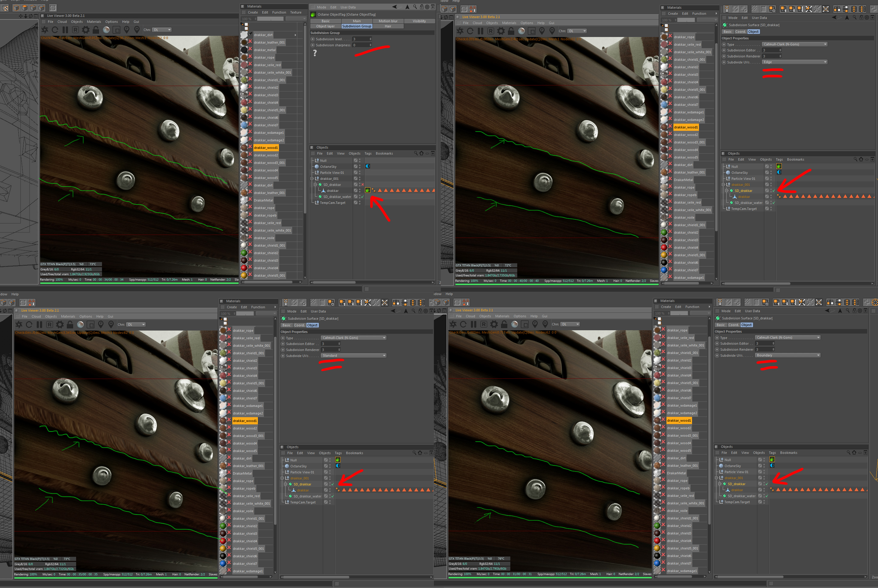This screenshot has height=588, width=878.
Task: Toggle the radio dot beside Subdivision level
Action: click(312, 39)
